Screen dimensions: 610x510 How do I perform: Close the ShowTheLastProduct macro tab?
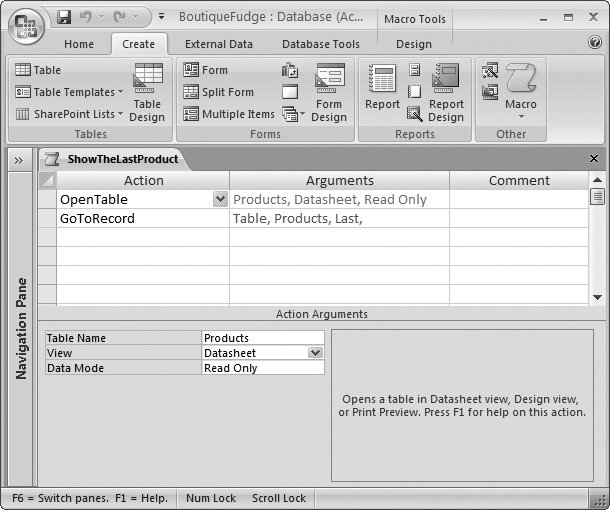pos(593,159)
